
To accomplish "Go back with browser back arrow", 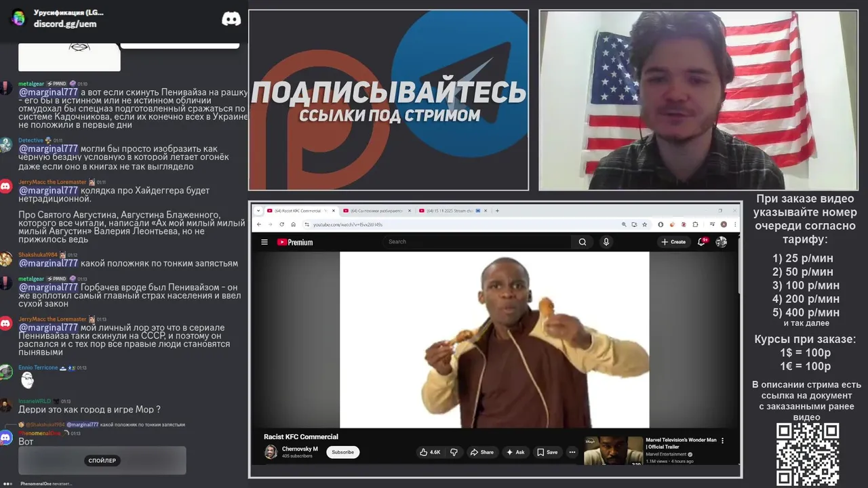I will 259,224.
